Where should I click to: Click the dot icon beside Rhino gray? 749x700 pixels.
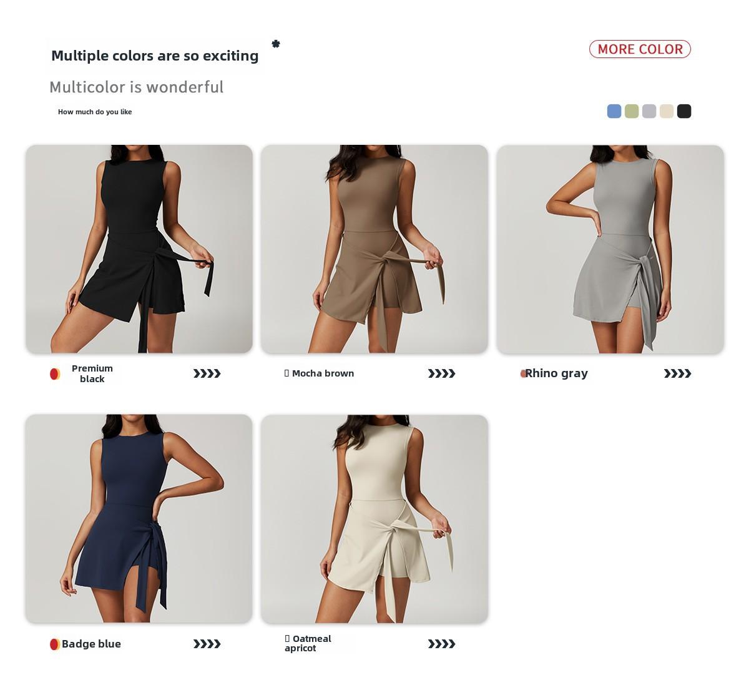click(524, 373)
